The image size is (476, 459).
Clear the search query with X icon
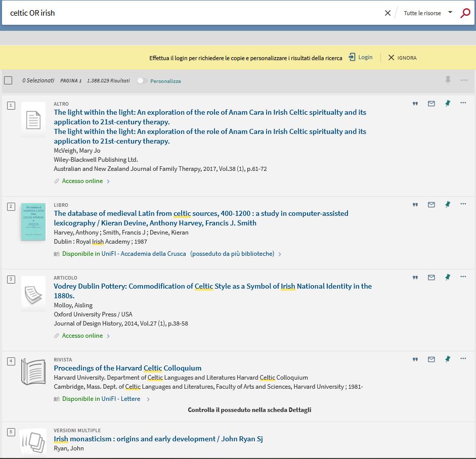coord(387,13)
